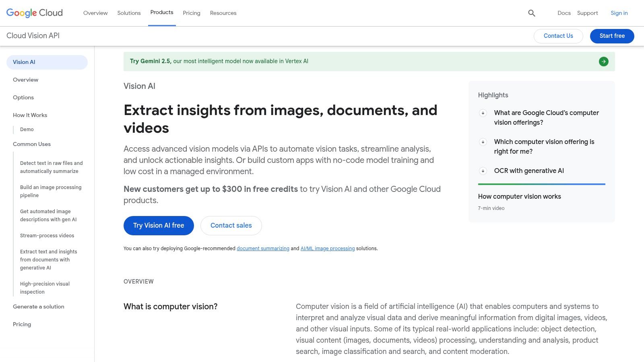Open the document summarizing link
The width and height of the screenshot is (644, 362).
click(263, 248)
